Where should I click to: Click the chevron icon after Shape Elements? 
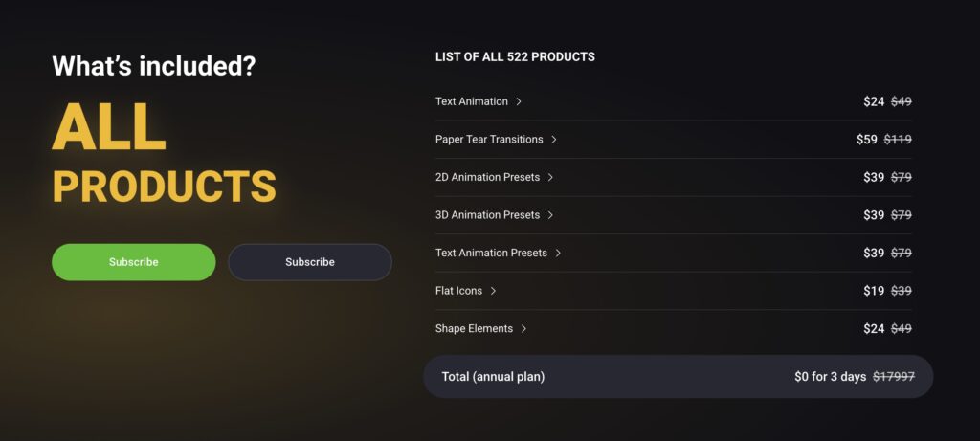(x=523, y=328)
